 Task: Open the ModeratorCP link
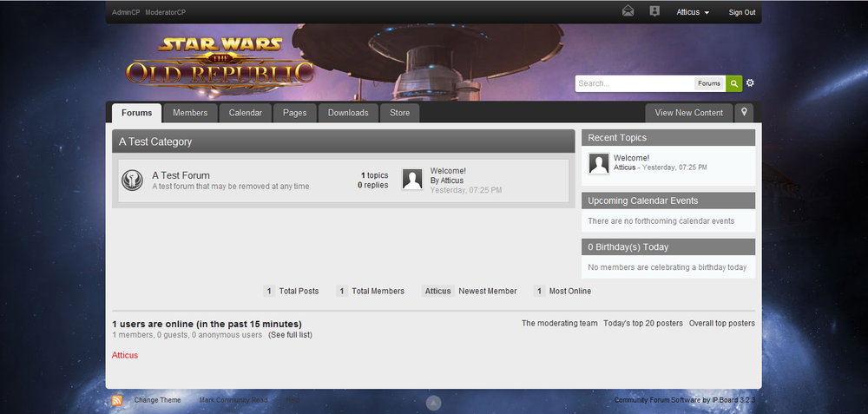(x=166, y=12)
